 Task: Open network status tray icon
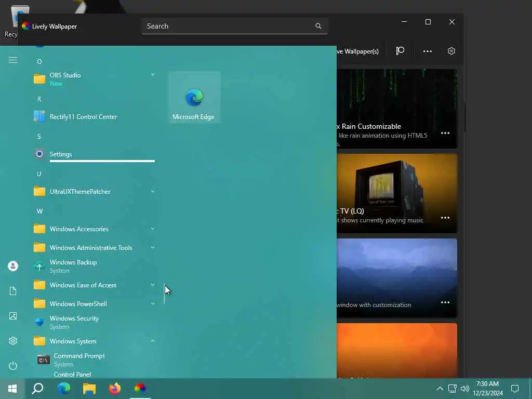(453, 389)
